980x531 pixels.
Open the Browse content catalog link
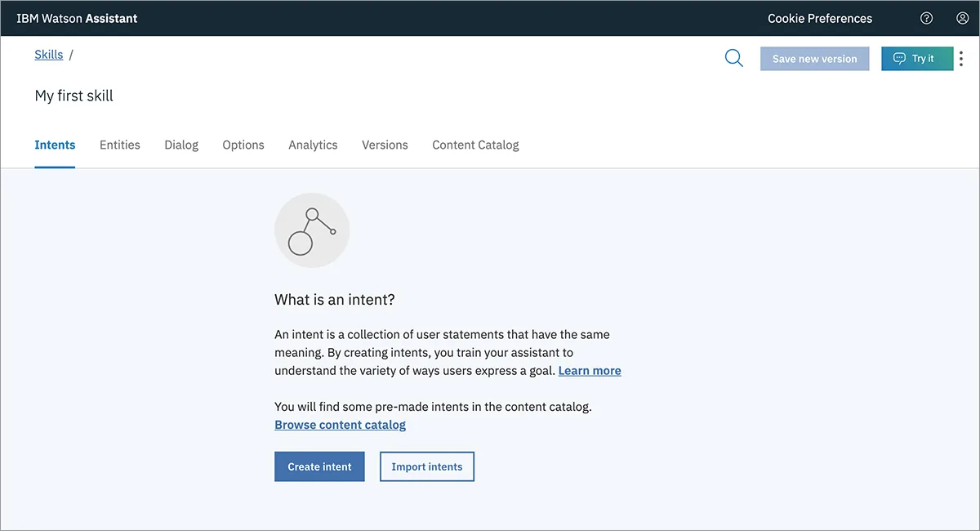pos(340,425)
